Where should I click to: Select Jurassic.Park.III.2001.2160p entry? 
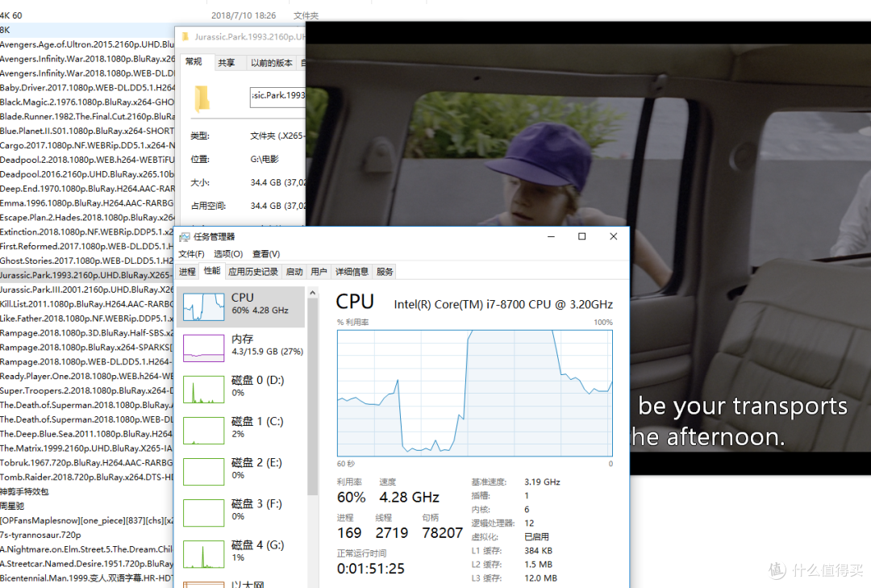click(87, 290)
